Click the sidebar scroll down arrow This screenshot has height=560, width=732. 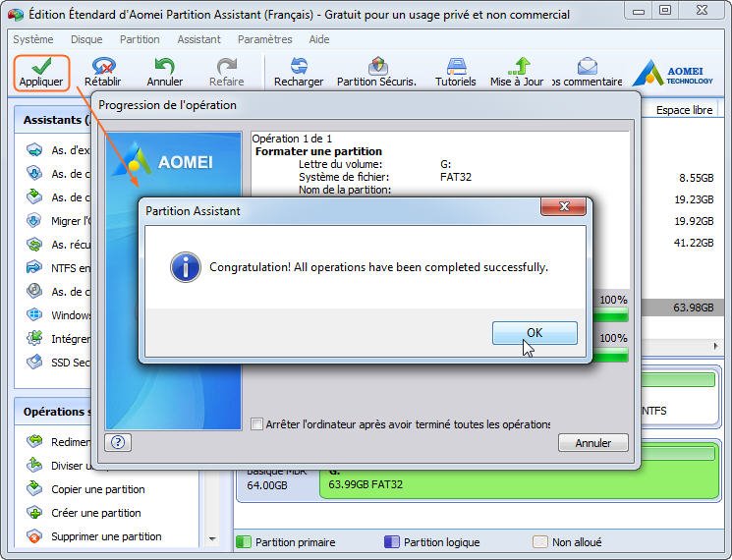coord(212,538)
